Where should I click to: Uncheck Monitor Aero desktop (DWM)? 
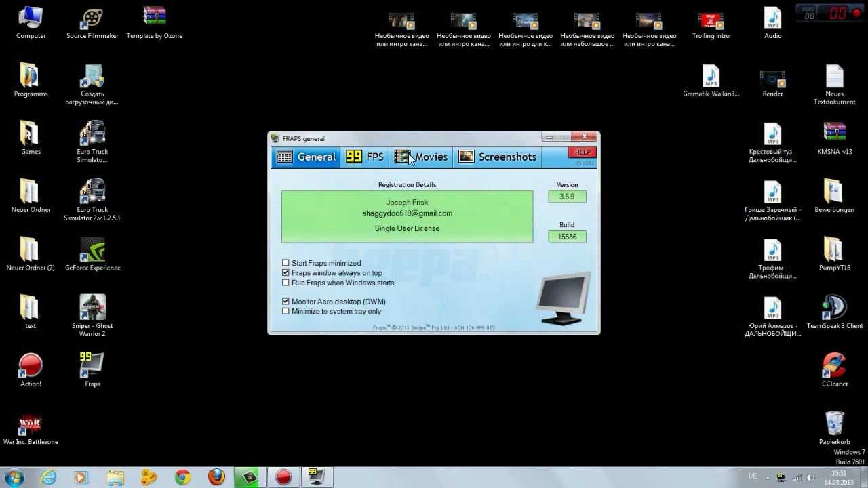[285, 302]
